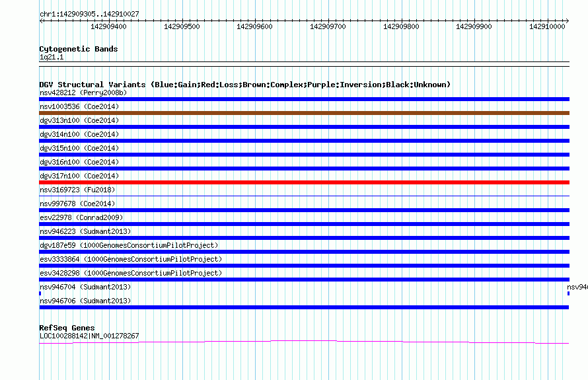Viewport: 588px width, 380px height.
Task: Select the blue bar under nsv997678
Action: 304,210
